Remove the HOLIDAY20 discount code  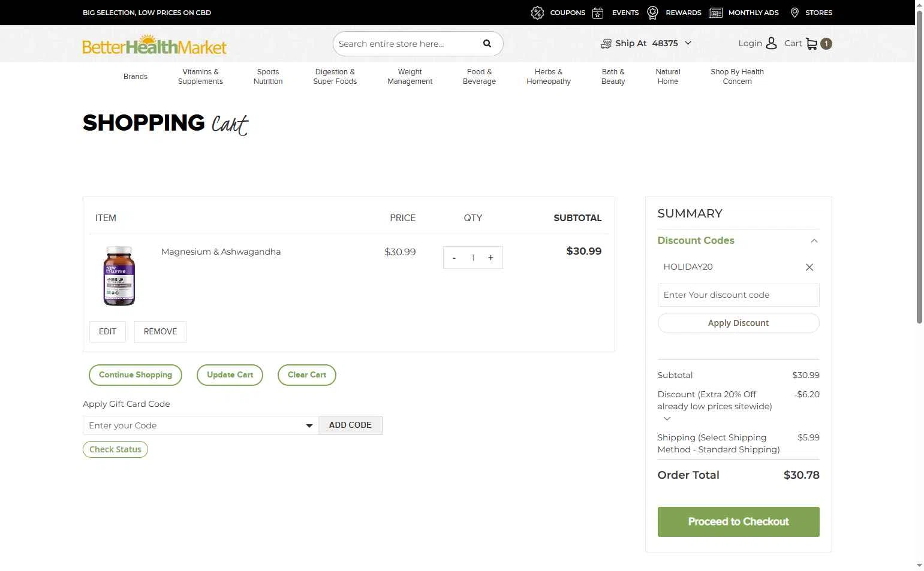(x=809, y=267)
